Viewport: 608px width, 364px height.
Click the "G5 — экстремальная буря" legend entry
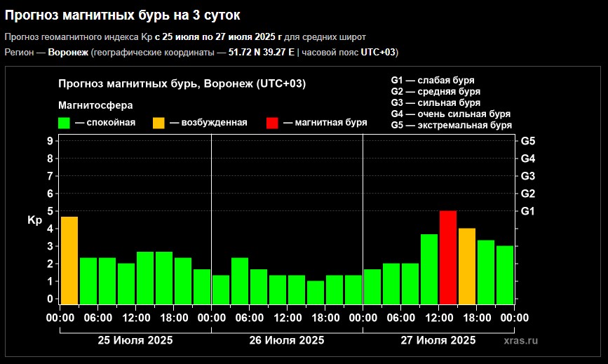(x=451, y=126)
